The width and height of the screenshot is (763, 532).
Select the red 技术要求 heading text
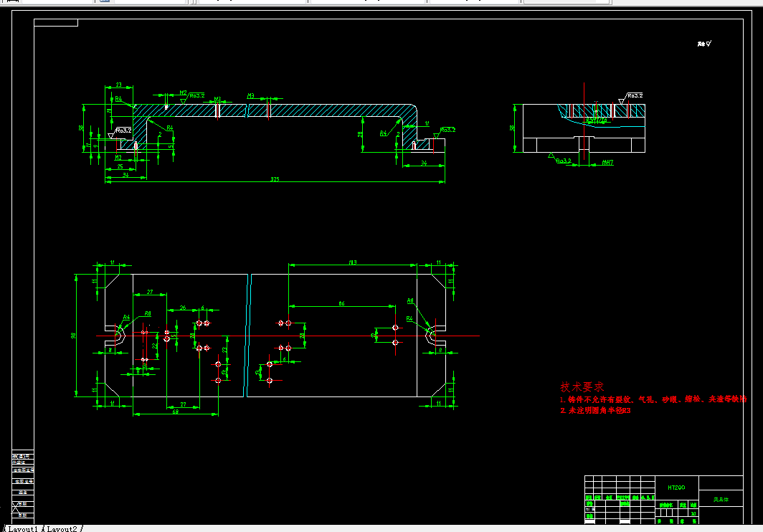[582, 387]
